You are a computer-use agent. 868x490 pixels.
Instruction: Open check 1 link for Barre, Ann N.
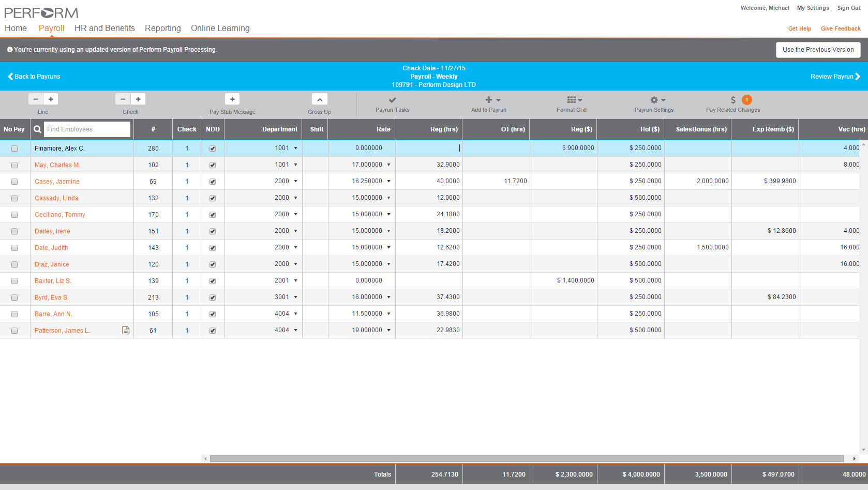187,314
